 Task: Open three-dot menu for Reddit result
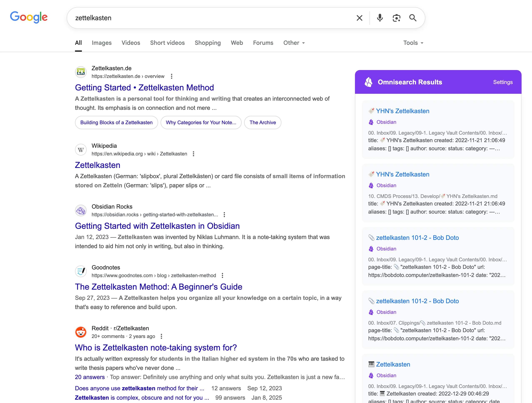point(162,336)
